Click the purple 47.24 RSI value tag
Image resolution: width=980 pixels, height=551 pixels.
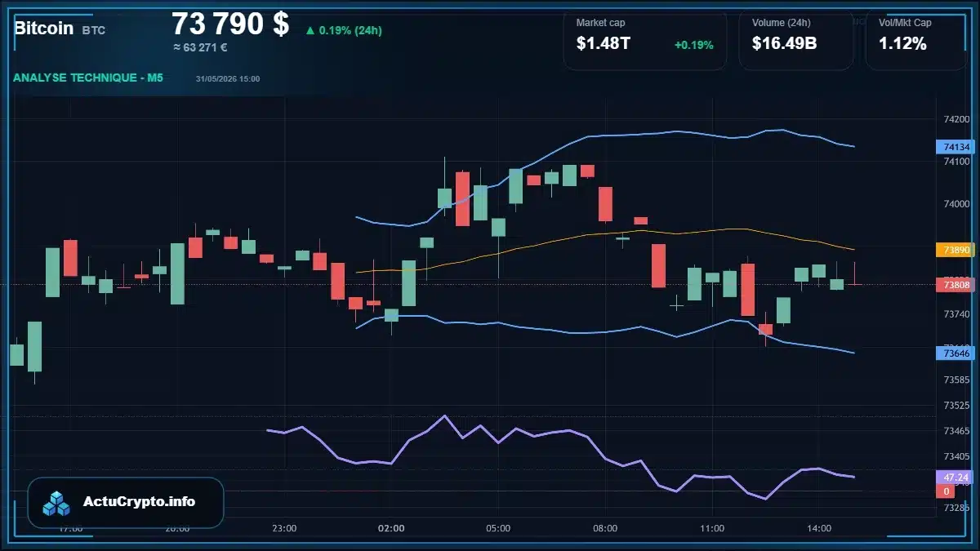pos(955,477)
